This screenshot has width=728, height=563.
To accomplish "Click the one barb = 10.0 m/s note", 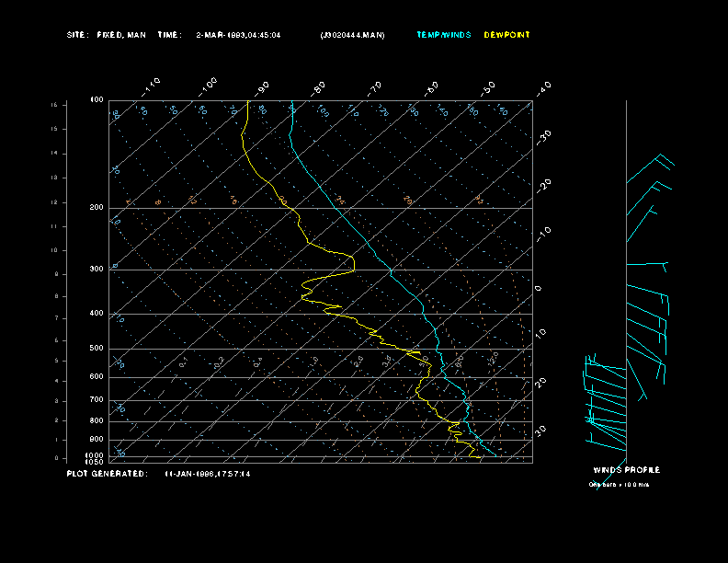I will pos(619,484).
